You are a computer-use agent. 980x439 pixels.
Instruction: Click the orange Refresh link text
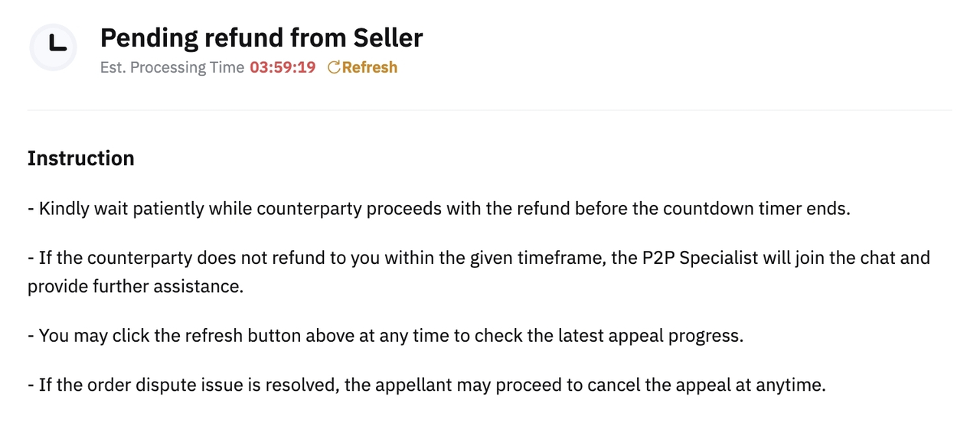[370, 67]
